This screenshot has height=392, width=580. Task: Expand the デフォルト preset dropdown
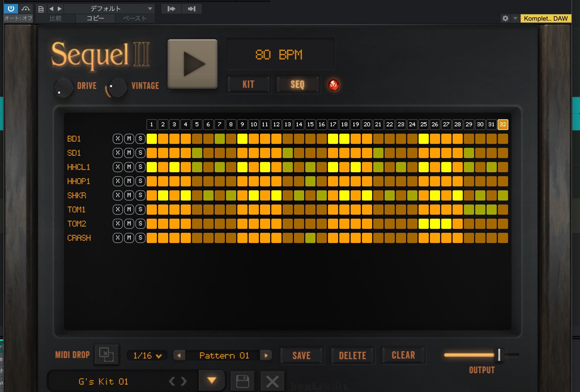150,9
